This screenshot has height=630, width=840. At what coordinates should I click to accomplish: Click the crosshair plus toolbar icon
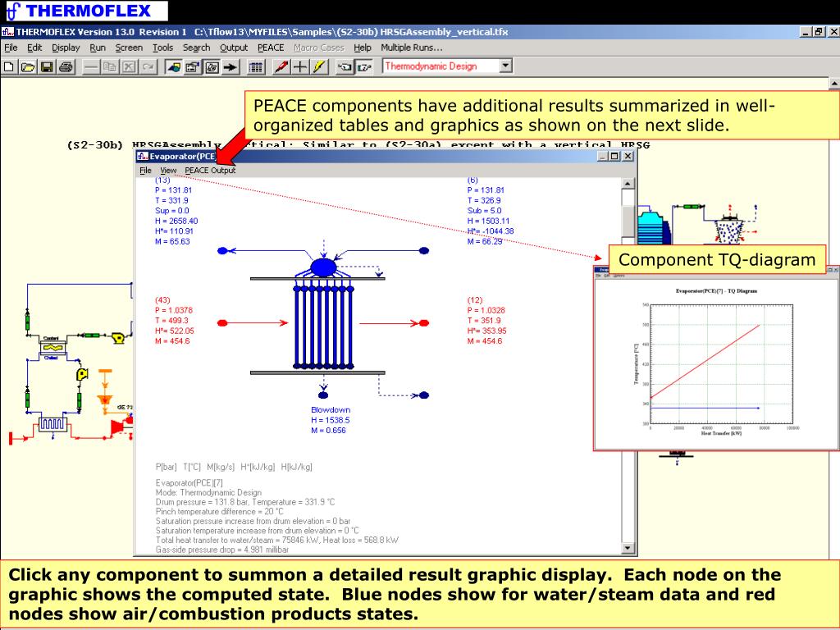[x=300, y=66]
